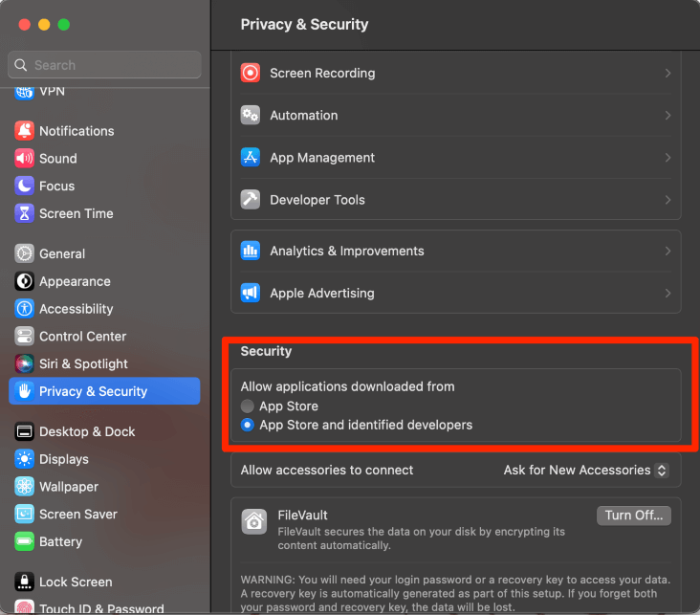Screen dimensions: 700x615
Task: Go to Control Center settings
Action: 82,337
